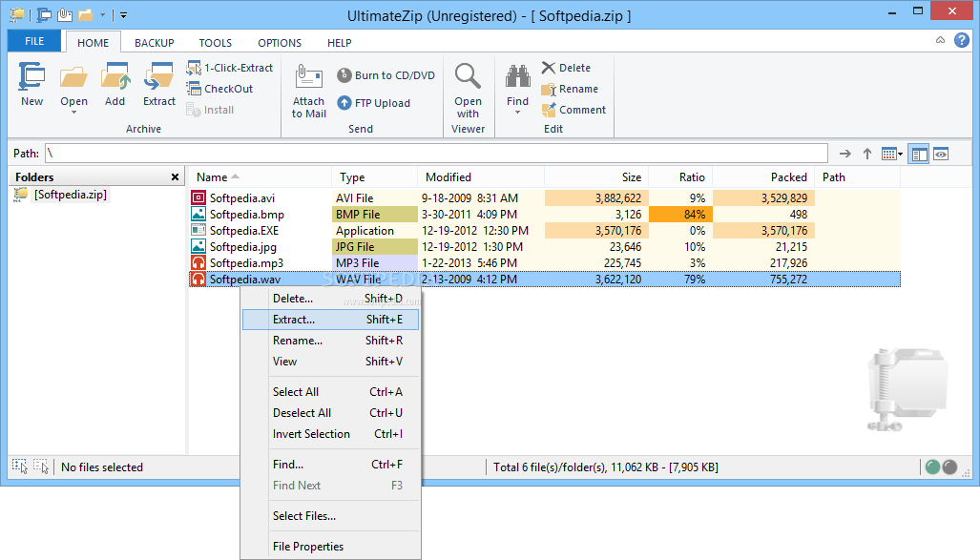Image resolution: width=980 pixels, height=560 pixels.
Task: Choose View from context menu
Action: coord(330,362)
